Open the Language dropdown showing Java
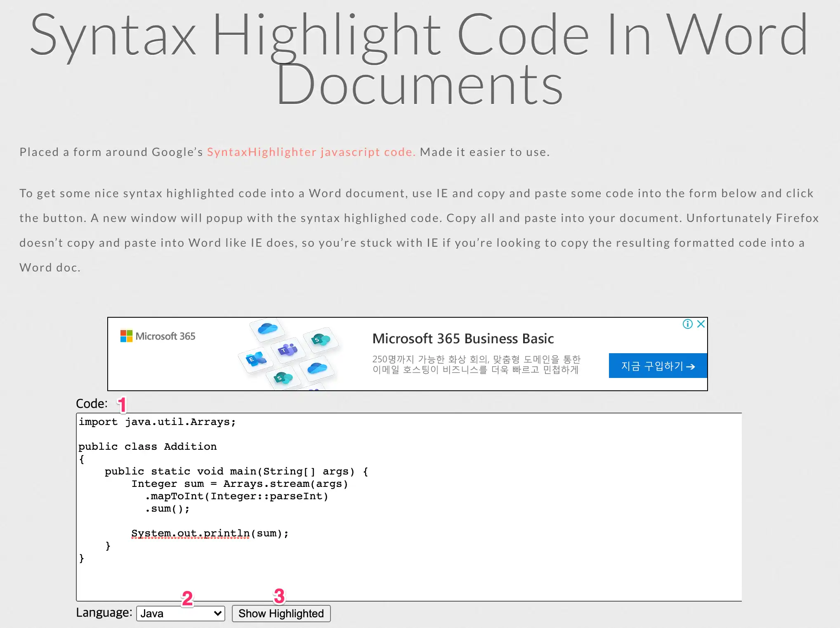The image size is (840, 628). pos(181,614)
